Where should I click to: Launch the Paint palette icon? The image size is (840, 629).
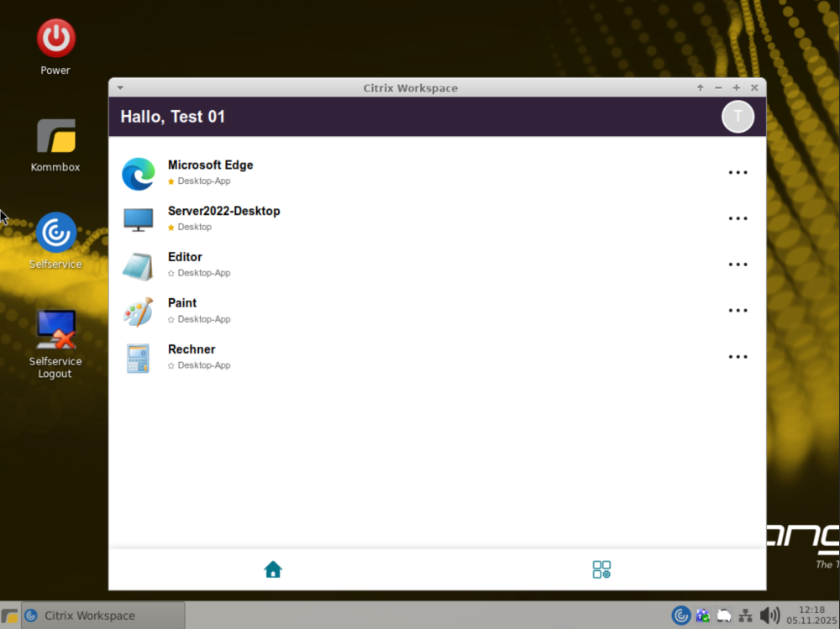138,312
